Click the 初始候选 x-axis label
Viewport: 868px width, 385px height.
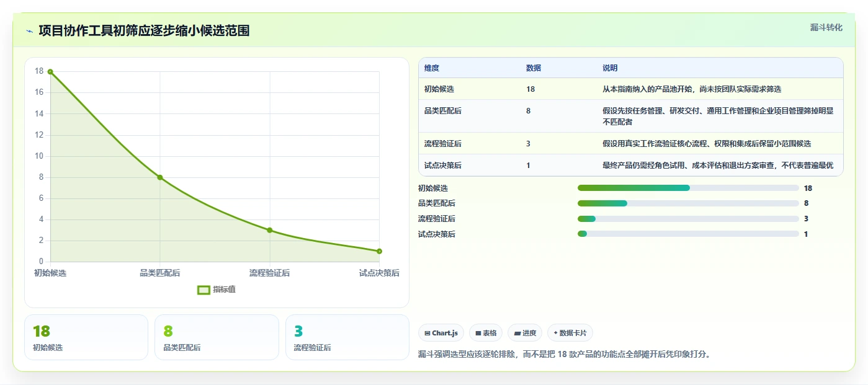[x=50, y=273]
